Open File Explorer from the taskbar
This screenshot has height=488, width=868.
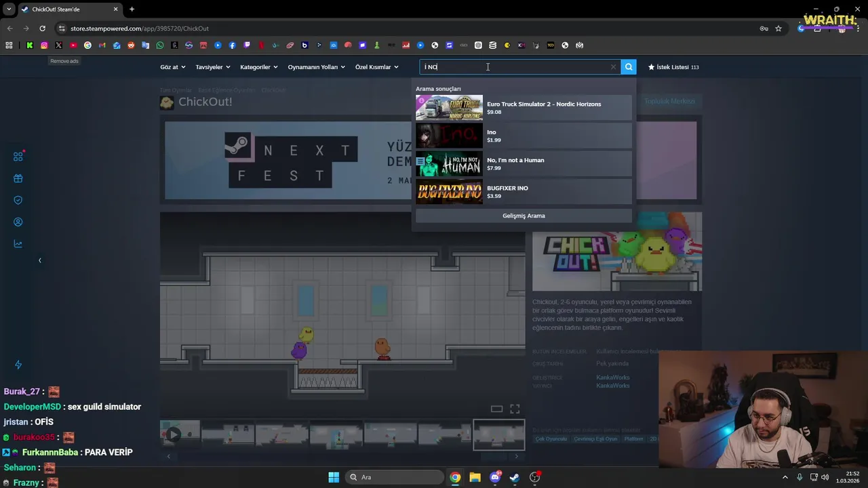[x=475, y=477]
